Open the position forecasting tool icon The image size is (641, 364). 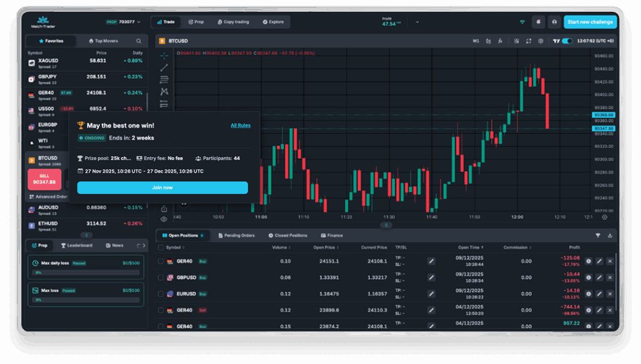pyautogui.click(x=164, y=104)
